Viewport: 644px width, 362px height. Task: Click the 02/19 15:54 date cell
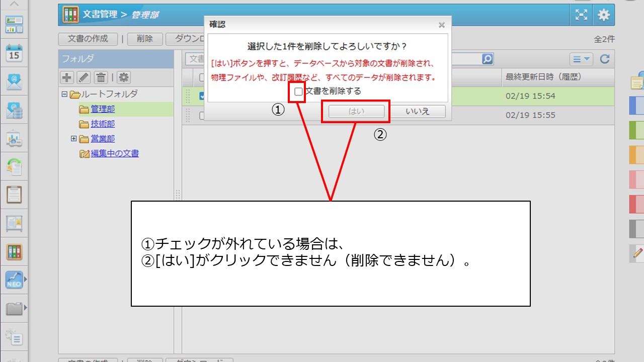pyautogui.click(x=530, y=96)
